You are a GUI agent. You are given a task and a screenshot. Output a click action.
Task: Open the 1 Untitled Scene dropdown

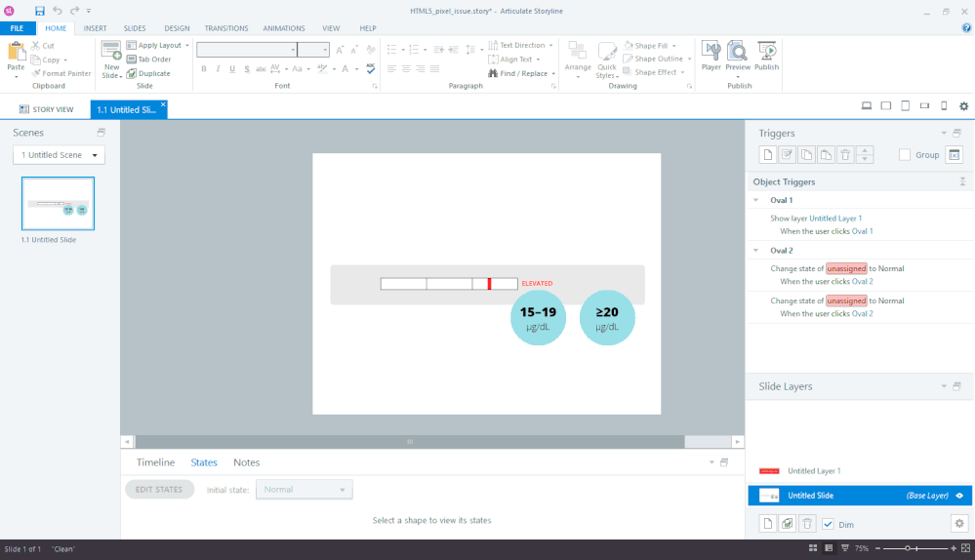(x=59, y=155)
